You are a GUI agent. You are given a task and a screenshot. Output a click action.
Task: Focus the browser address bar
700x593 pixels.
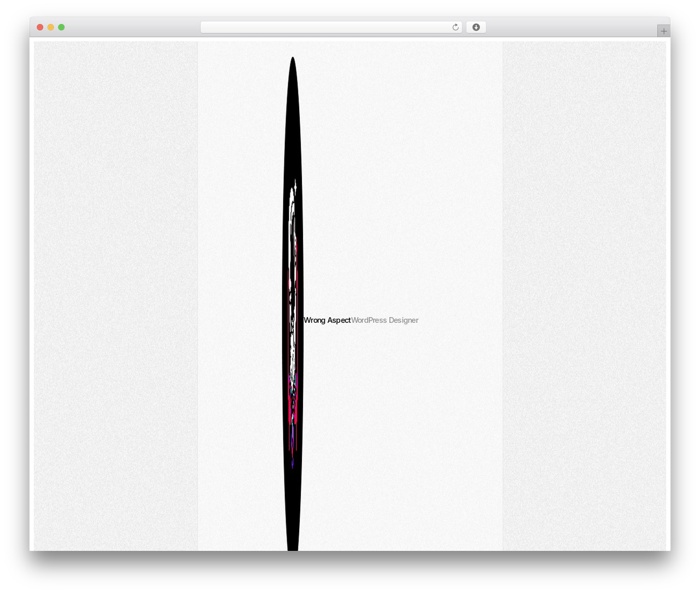[x=331, y=27]
